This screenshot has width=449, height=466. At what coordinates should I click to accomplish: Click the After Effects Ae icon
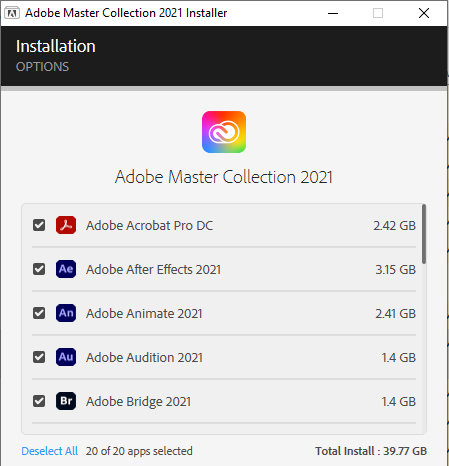pyautogui.click(x=66, y=269)
